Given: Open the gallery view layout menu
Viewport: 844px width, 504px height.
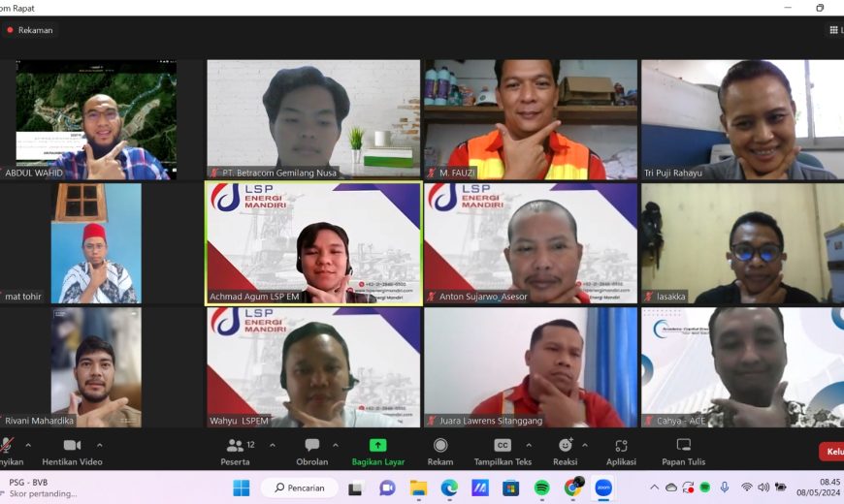Looking at the screenshot, I should click(x=836, y=30).
